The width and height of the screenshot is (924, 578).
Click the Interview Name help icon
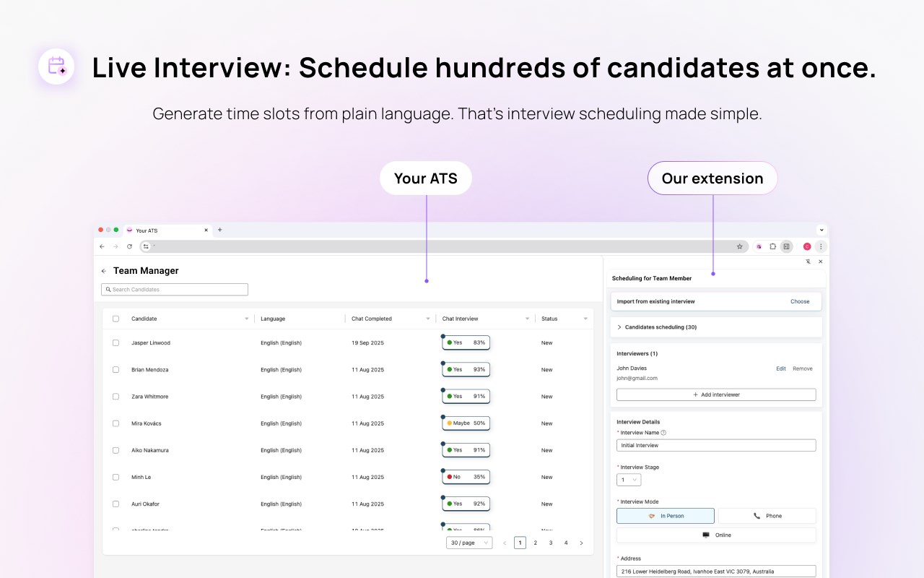pyautogui.click(x=663, y=433)
